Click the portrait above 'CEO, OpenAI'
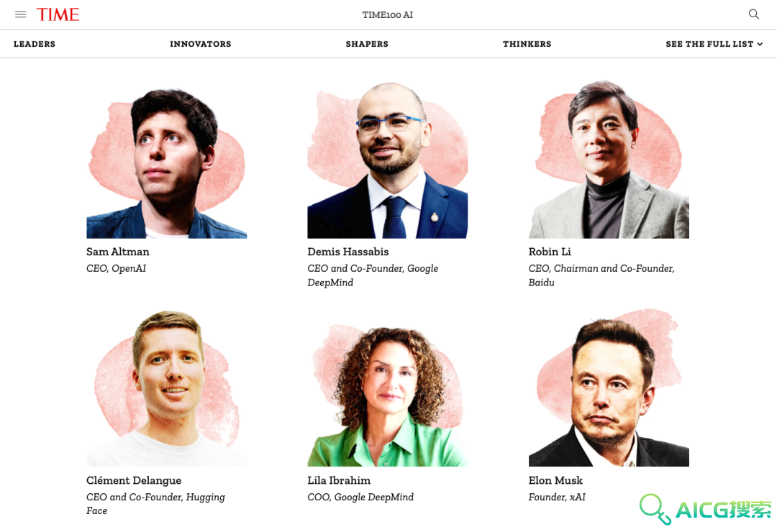Image resolution: width=777 pixels, height=532 pixels. click(166, 160)
